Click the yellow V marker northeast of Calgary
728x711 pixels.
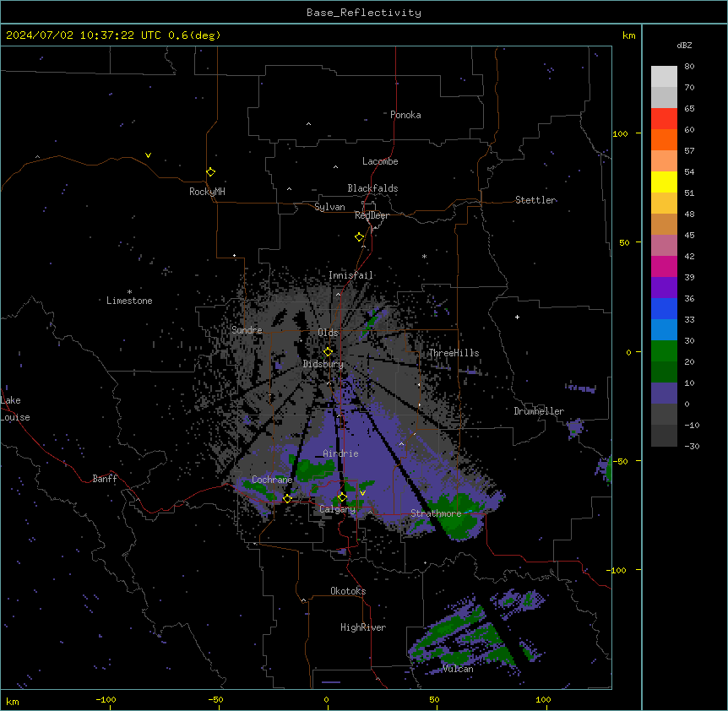point(362,493)
